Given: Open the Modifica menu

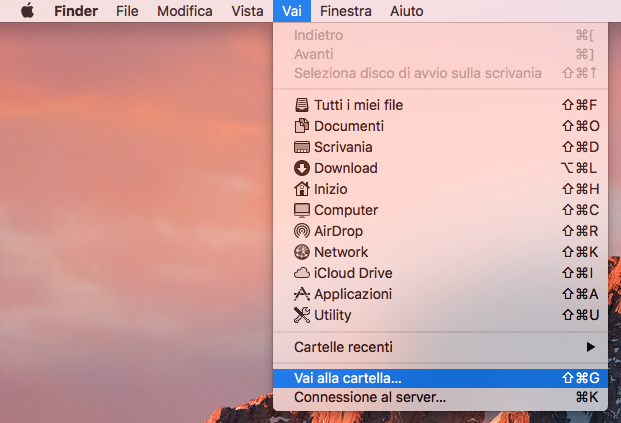Looking at the screenshot, I should (185, 11).
